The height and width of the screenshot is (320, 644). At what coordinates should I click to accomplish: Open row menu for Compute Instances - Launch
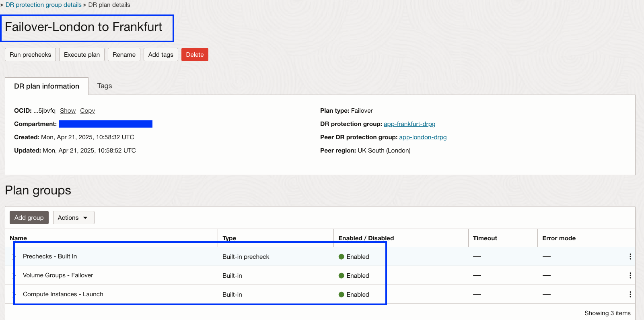630,294
